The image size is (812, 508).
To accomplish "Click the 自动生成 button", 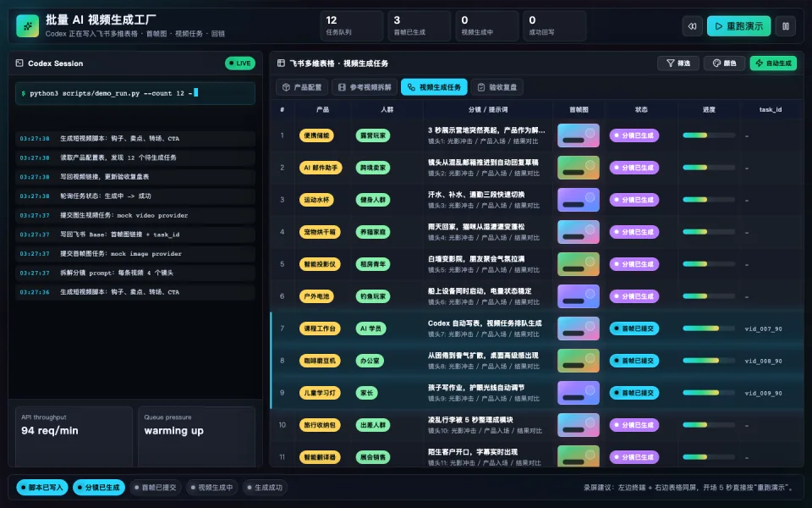I will point(773,63).
